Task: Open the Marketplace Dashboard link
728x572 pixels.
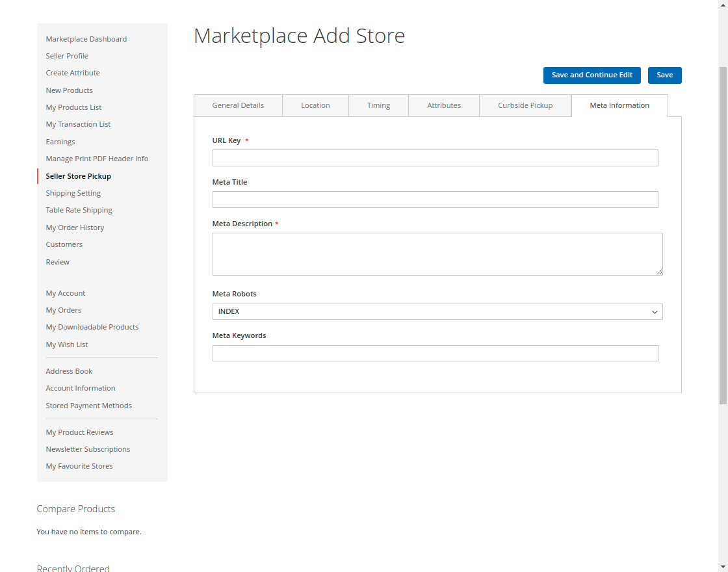Action: pos(86,38)
